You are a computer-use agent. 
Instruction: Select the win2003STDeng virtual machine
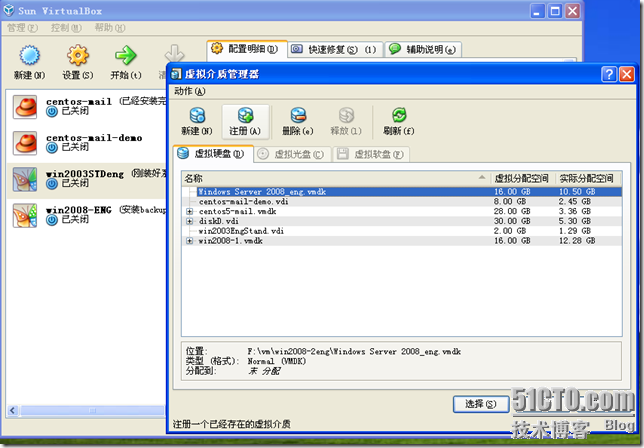87,179
